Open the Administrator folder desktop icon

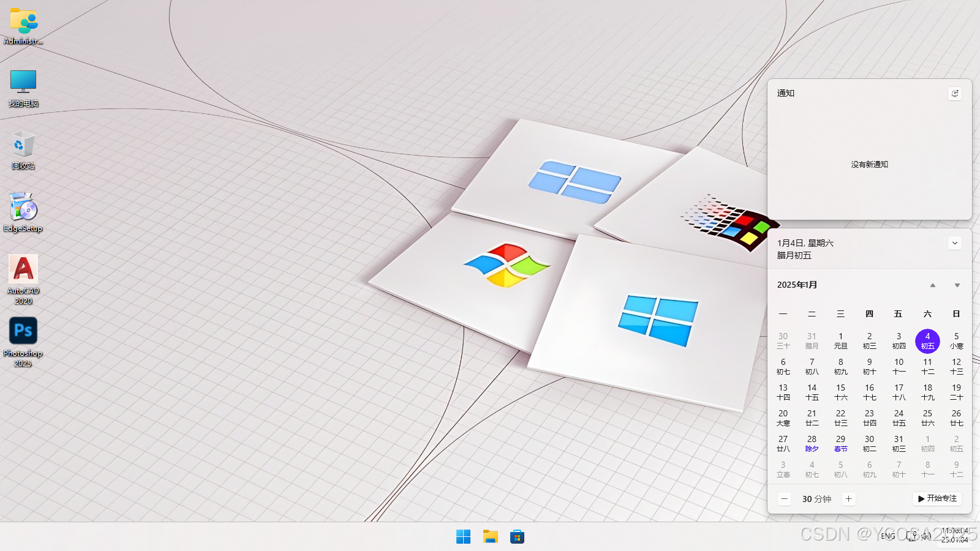(x=23, y=26)
